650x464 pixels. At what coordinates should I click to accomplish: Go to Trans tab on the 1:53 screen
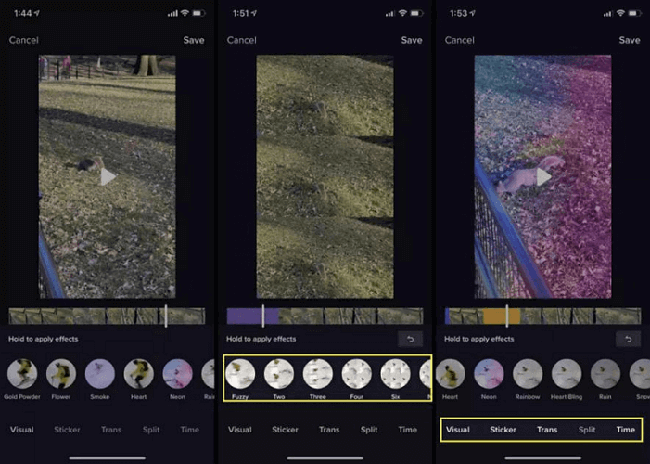(x=547, y=430)
